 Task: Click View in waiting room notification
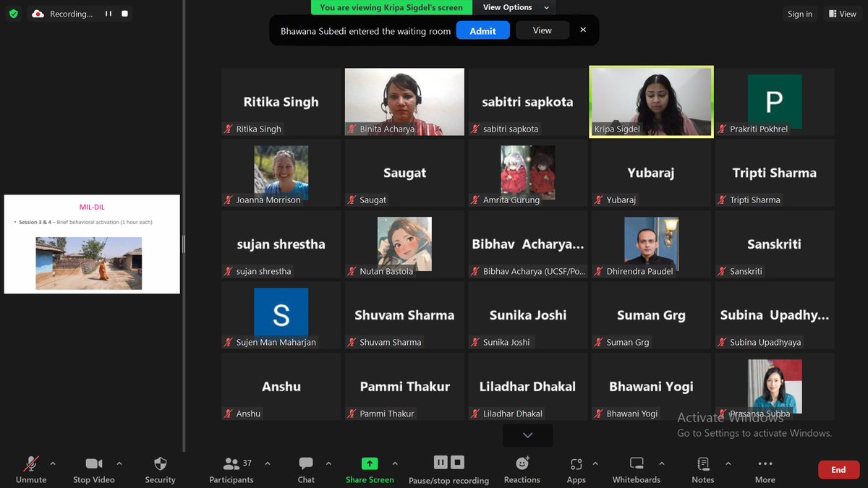click(542, 30)
